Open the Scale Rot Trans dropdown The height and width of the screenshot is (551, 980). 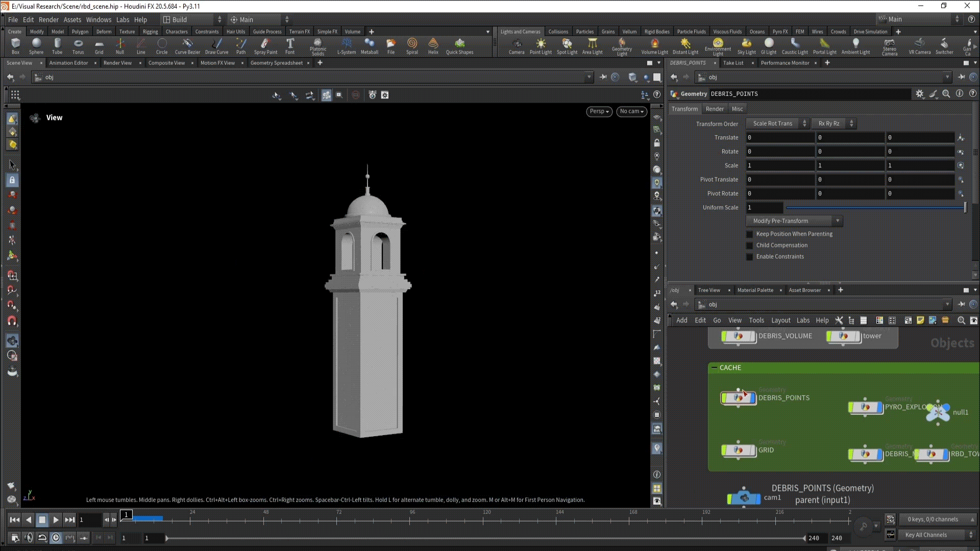tap(777, 123)
